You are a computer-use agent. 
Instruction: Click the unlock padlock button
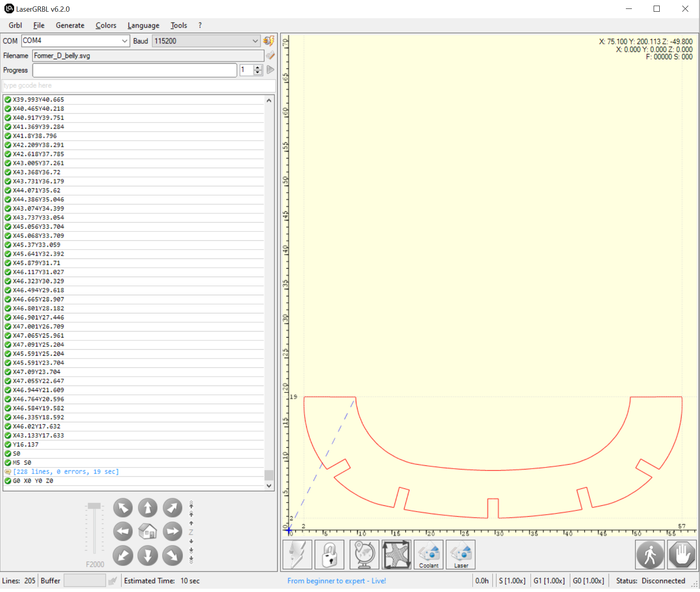330,554
